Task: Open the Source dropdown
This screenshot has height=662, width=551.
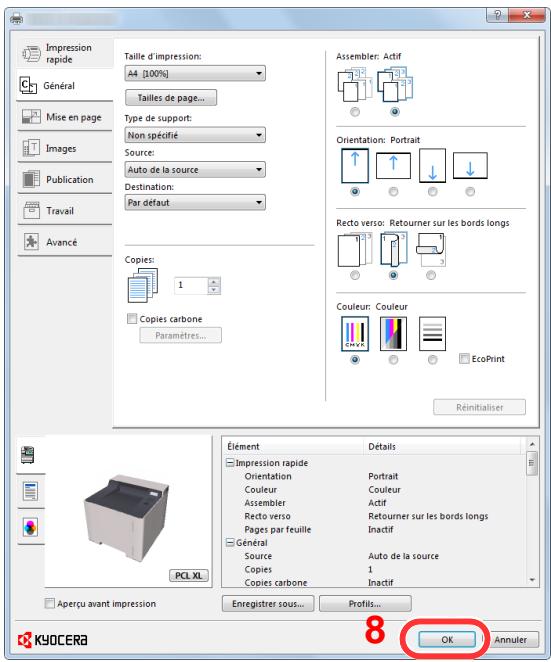Action: (195, 170)
